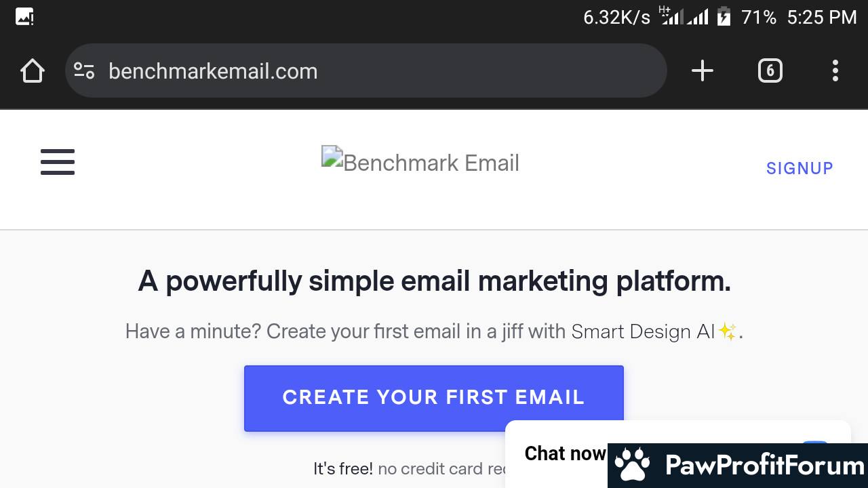The image size is (868, 488).
Task: Open the Chat now widget
Action: click(x=566, y=453)
